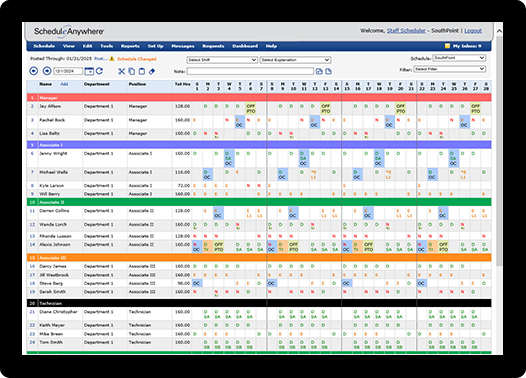This screenshot has height=378, width=526.
Task: Click the refresh schedule icon
Action: tap(100, 71)
